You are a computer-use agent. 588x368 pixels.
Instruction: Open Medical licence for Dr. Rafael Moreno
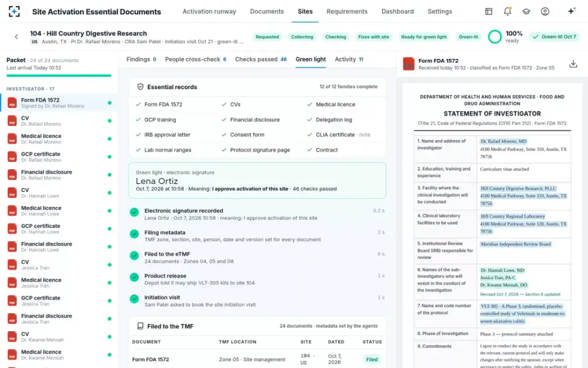(59, 139)
